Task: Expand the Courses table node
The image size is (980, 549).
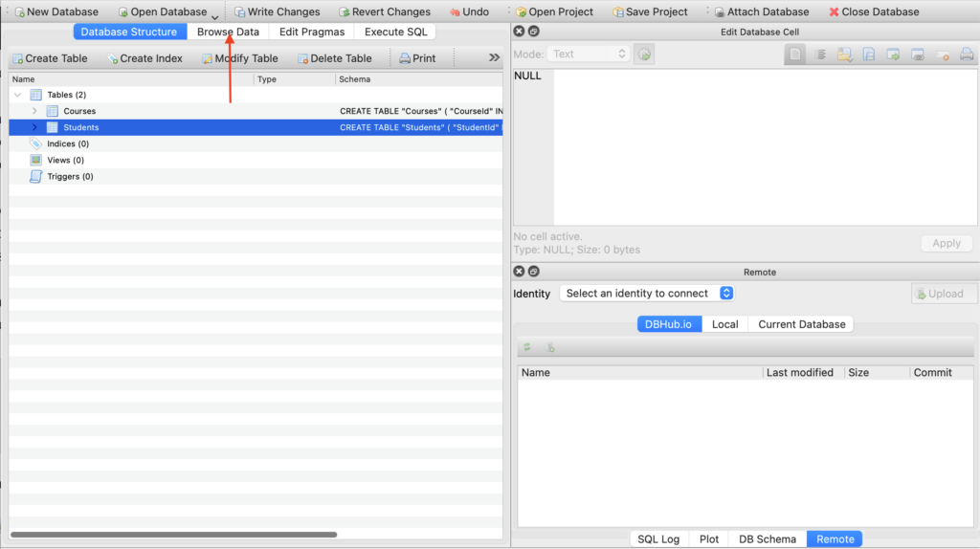Action: 34,111
